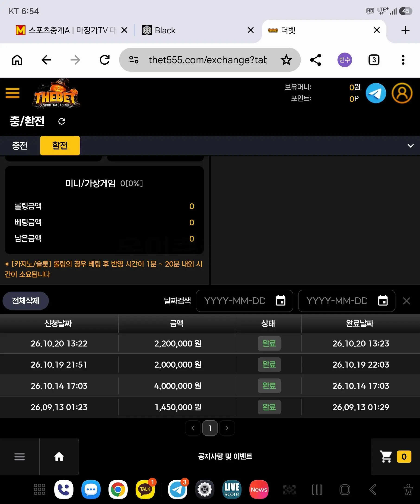
Task: Open the orange user profile icon
Action: coord(402,93)
